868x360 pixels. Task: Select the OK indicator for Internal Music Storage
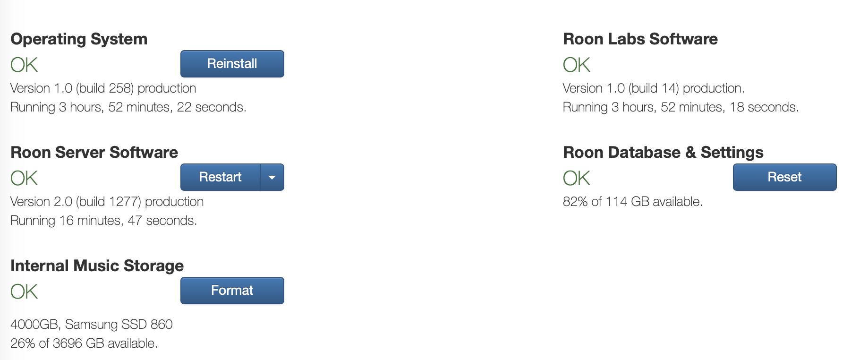click(x=23, y=291)
